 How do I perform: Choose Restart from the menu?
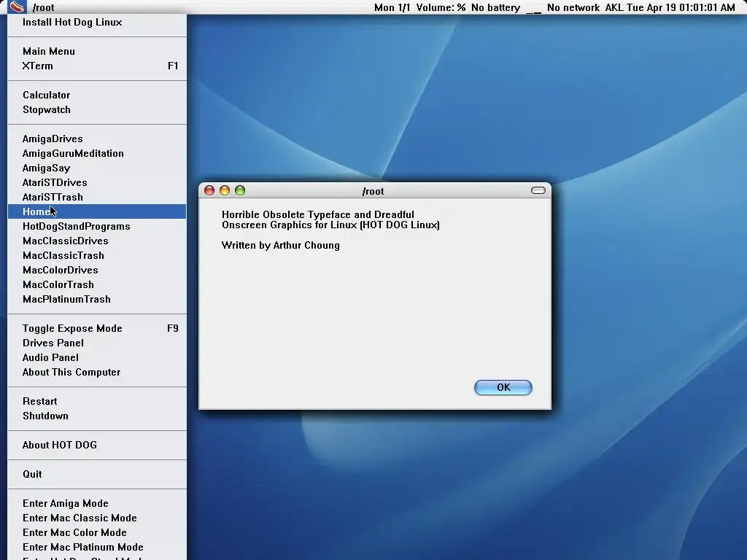pos(97,402)
